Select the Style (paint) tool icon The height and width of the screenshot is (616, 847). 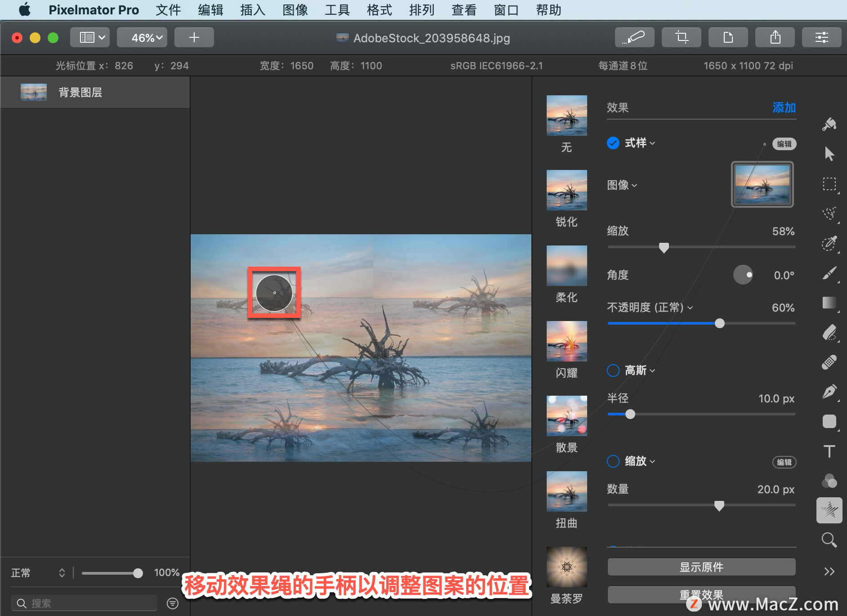coord(829,124)
